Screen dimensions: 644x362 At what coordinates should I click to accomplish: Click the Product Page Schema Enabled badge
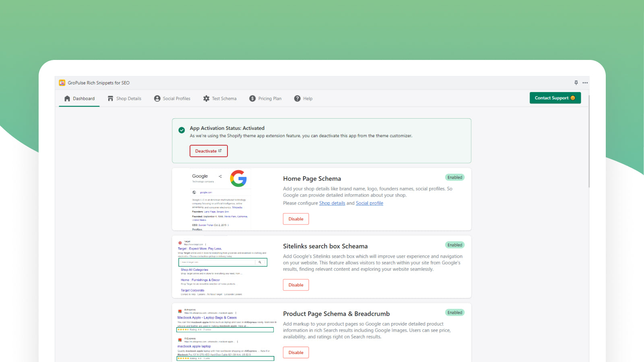coord(455,313)
